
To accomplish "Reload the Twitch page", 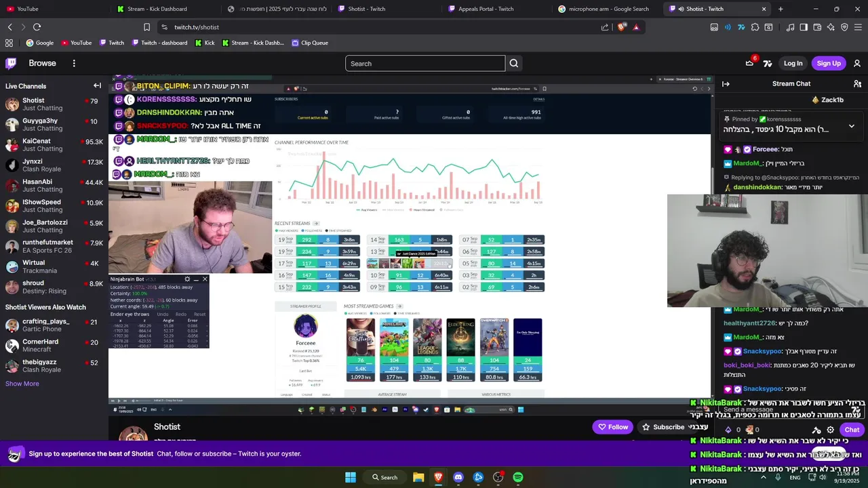I will tap(37, 27).
